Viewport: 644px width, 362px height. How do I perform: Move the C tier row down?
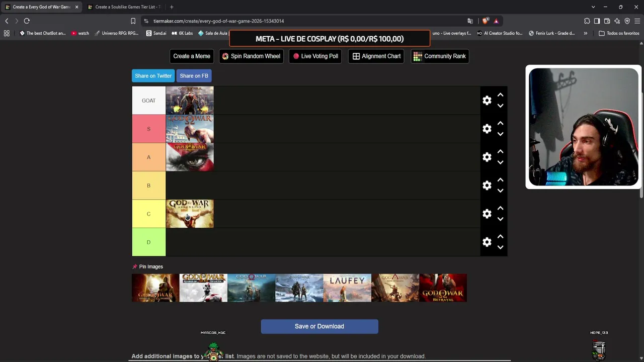point(500,219)
